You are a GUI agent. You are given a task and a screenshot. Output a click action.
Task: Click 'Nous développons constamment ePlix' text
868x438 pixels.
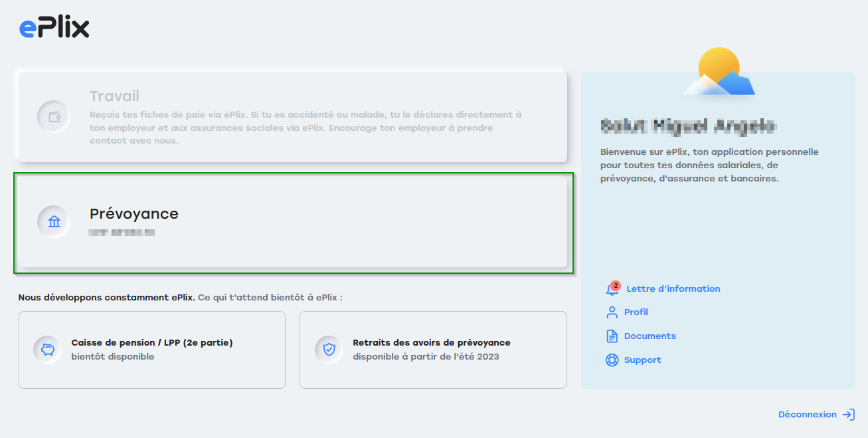(107, 298)
